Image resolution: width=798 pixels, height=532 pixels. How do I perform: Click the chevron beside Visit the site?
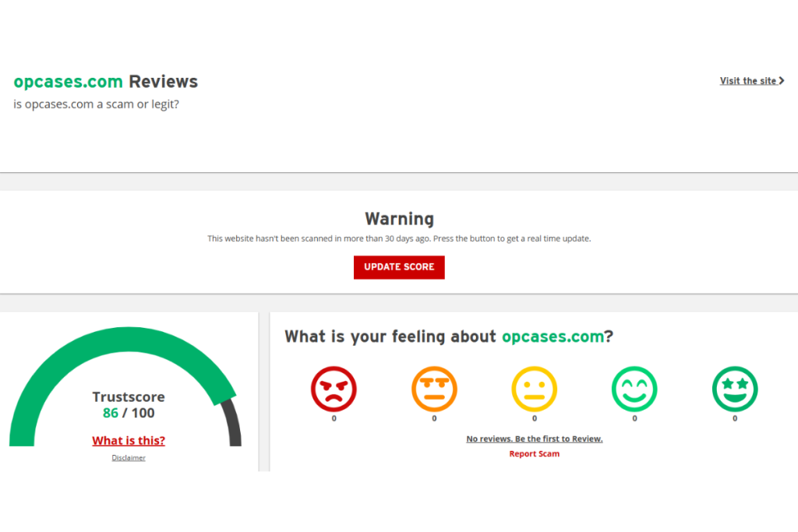pos(781,81)
